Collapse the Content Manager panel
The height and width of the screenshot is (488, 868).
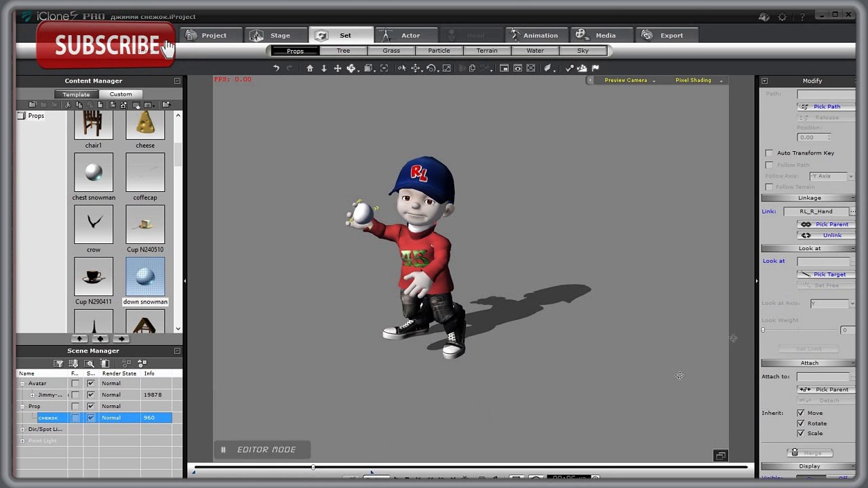177,81
